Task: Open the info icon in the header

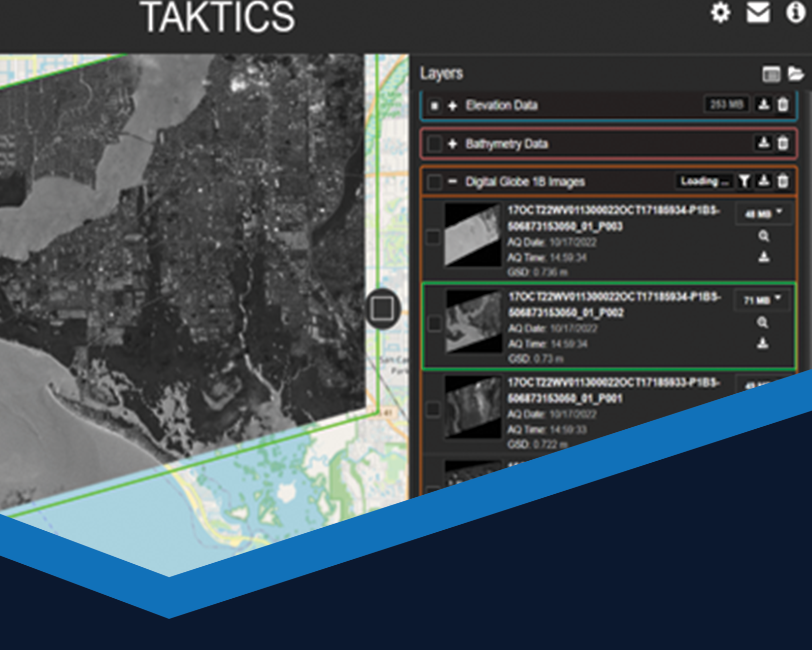Action: 795,12
